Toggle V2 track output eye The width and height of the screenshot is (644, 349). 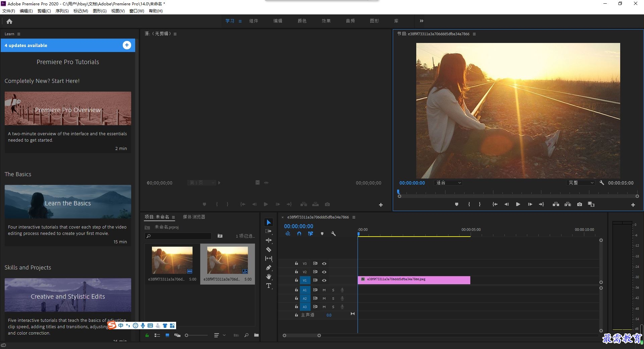[x=324, y=272]
